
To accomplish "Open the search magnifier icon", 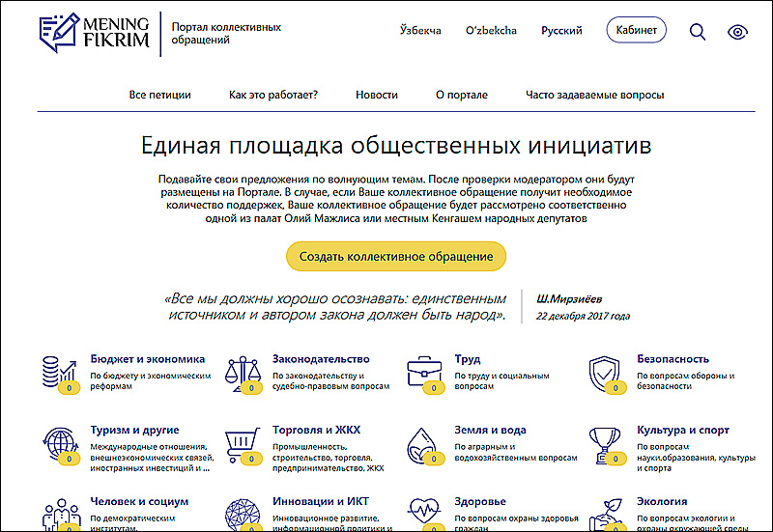I will tap(698, 31).
